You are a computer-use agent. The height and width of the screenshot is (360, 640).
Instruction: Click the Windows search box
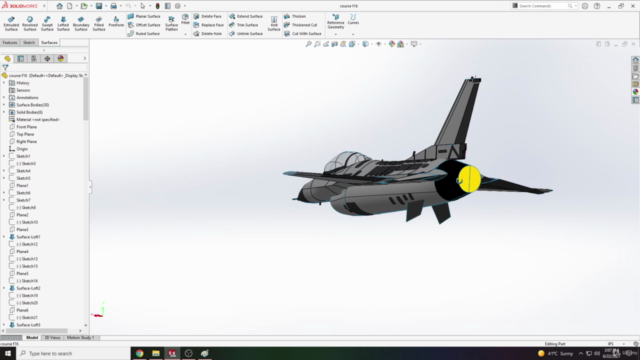[x=73, y=353]
